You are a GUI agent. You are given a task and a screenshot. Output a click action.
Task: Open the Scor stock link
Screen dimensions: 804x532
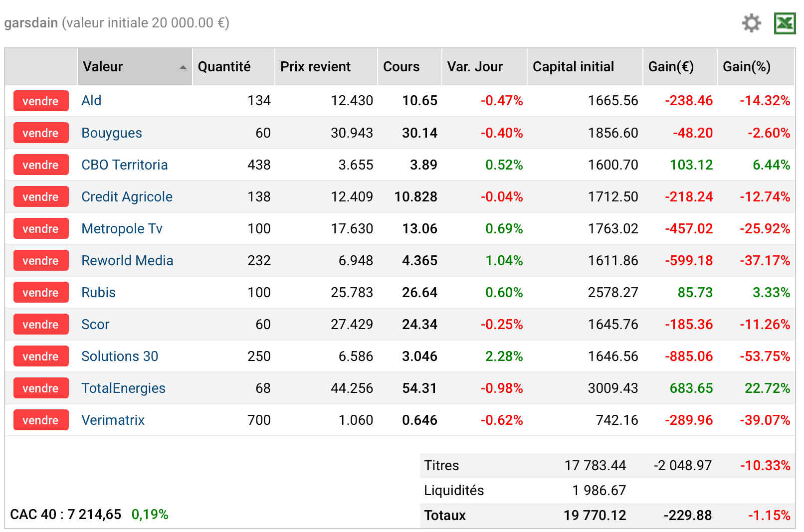point(95,324)
